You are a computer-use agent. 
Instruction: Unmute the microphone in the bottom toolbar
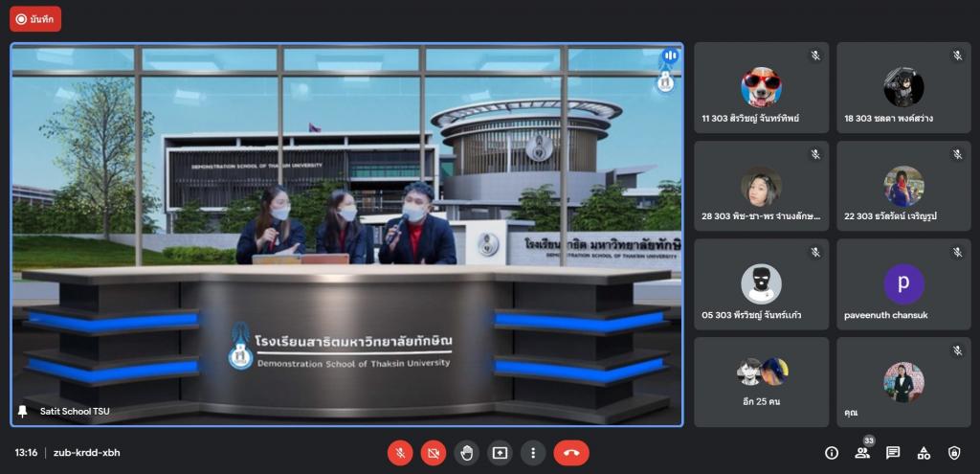coord(400,453)
